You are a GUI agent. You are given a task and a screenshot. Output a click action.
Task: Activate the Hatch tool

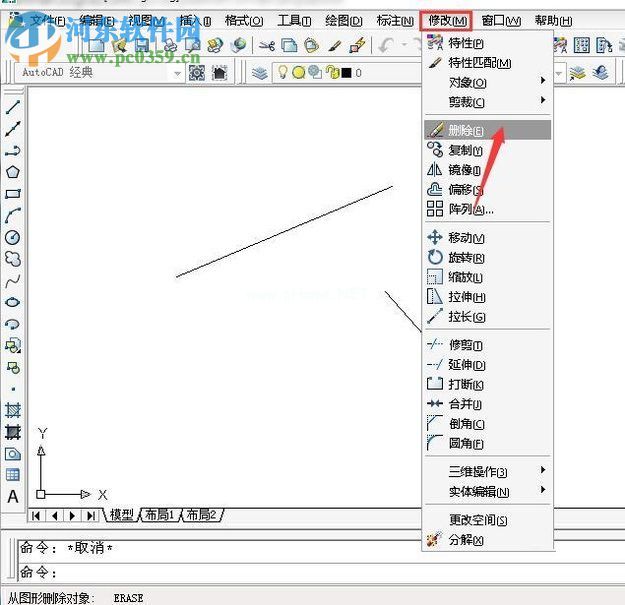13,410
